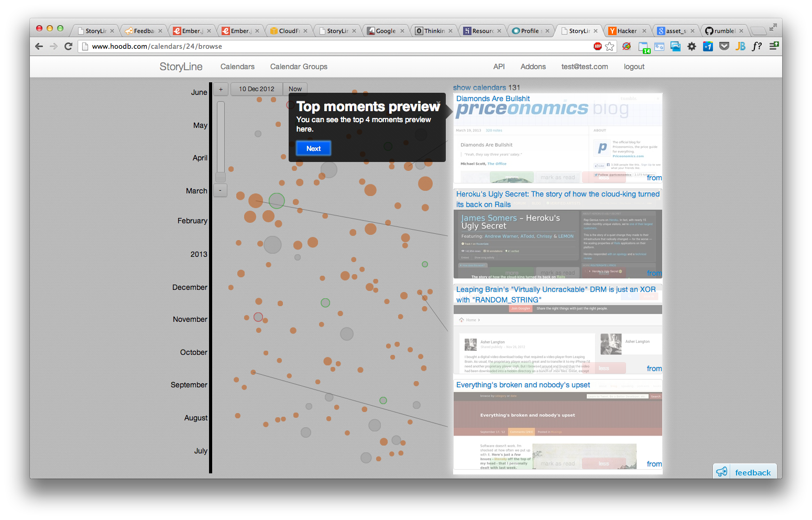
Task: Open Leaping Brain's DRM moment title
Action: pyautogui.click(x=556, y=295)
